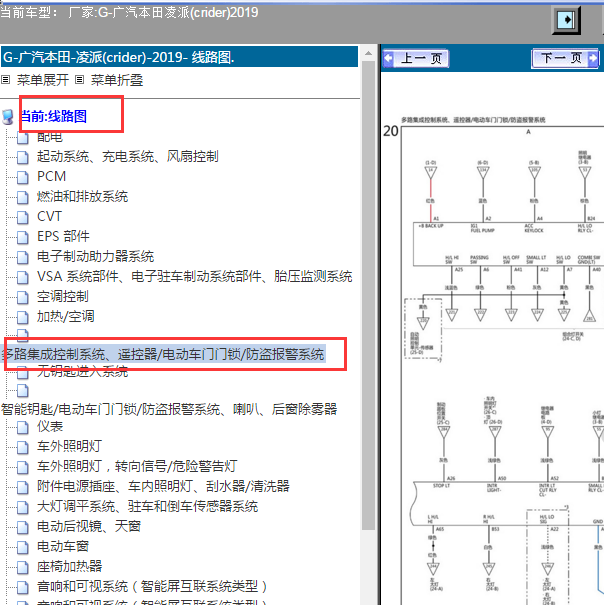Open 无钥匙进入系统 diagram
Viewport: 604px width, 605px height.
(x=82, y=372)
